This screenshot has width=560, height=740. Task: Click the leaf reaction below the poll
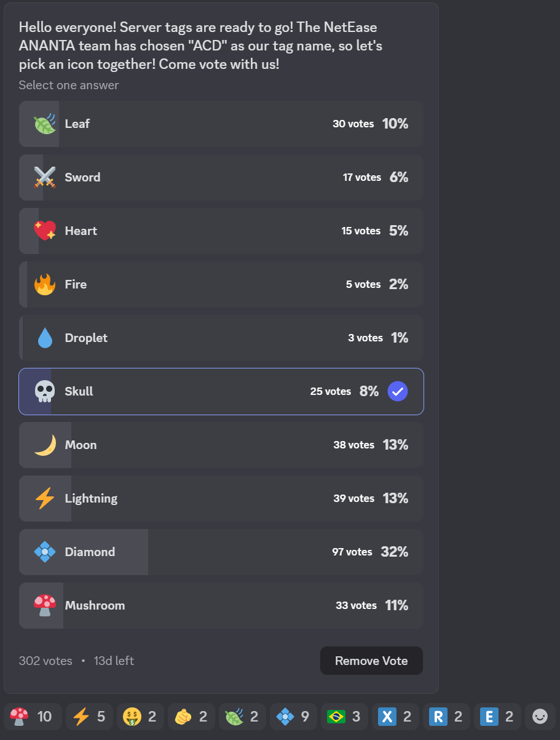pos(242,717)
